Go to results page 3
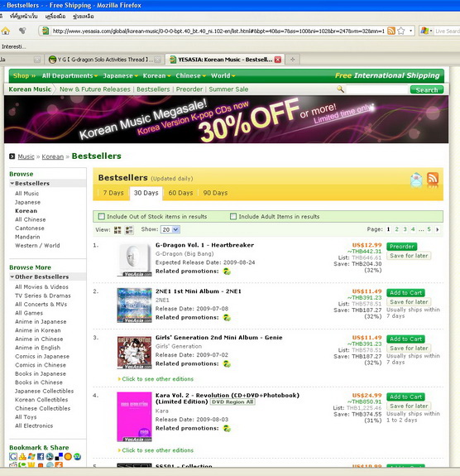460x476 pixels. (x=405, y=229)
